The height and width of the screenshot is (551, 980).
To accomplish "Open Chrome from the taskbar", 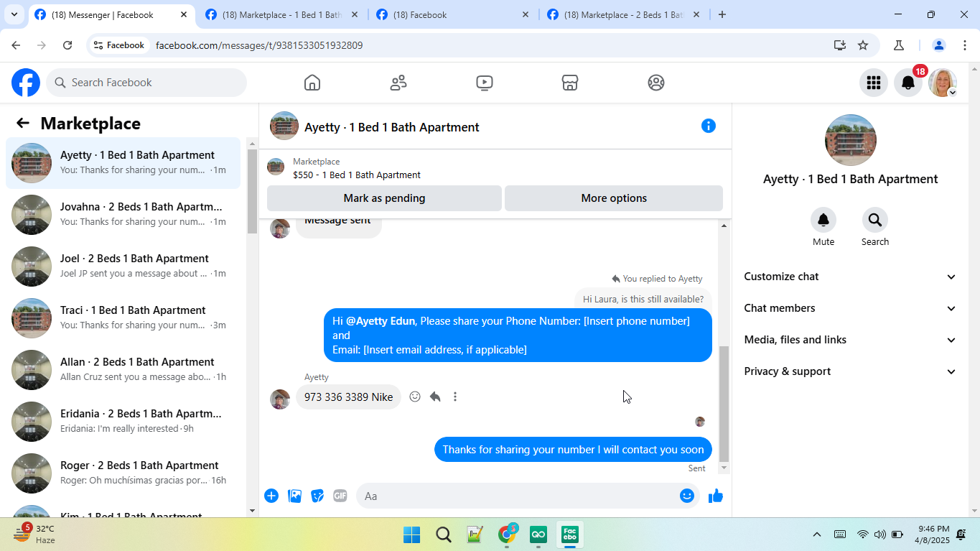I will click(507, 534).
